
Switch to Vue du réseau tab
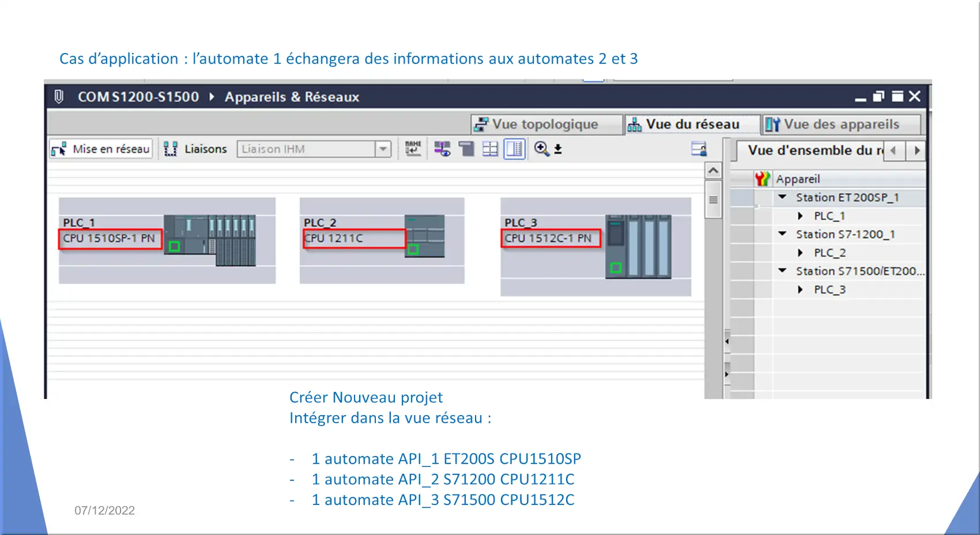[x=692, y=124]
